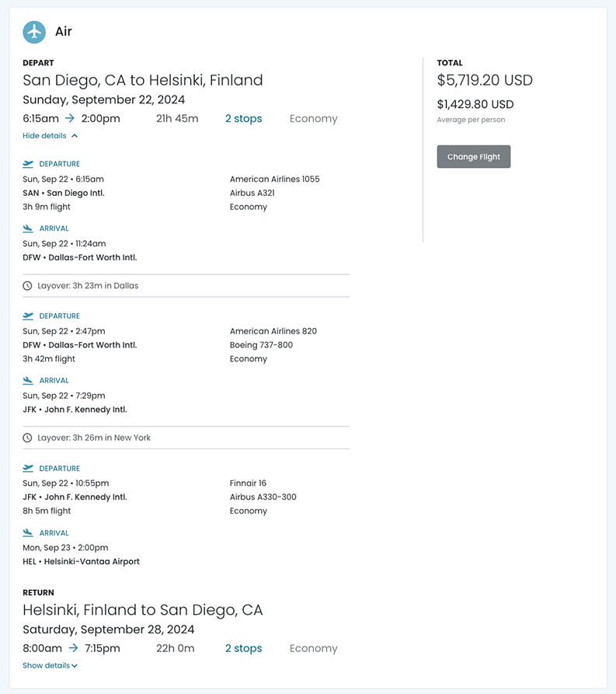This screenshot has width=616, height=694.
Task: Open the 2 stops link for the return flight
Action: [243, 648]
